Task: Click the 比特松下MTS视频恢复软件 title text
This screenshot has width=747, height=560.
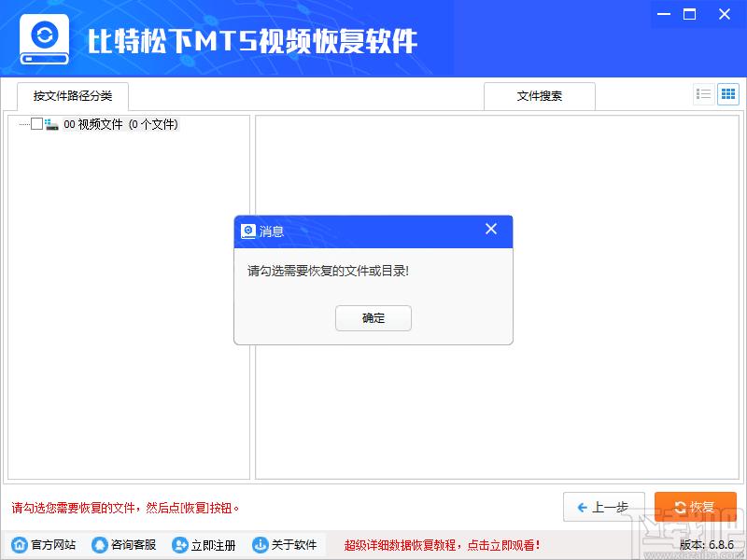Action: (252, 41)
